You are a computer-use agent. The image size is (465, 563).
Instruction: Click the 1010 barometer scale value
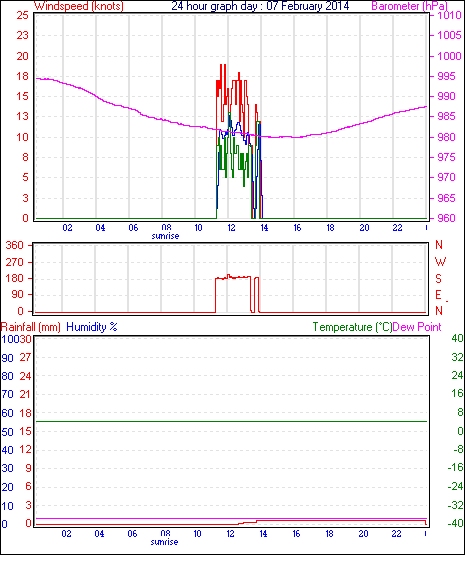click(449, 15)
